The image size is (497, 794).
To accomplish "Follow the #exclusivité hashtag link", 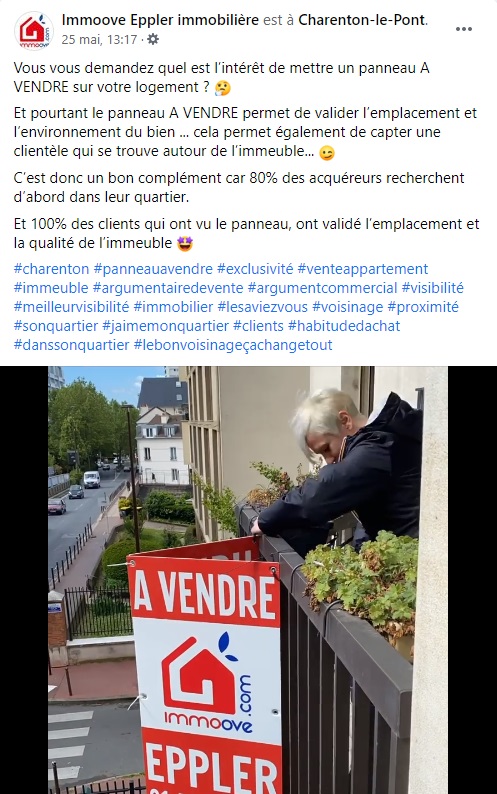I will [x=255, y=268].
